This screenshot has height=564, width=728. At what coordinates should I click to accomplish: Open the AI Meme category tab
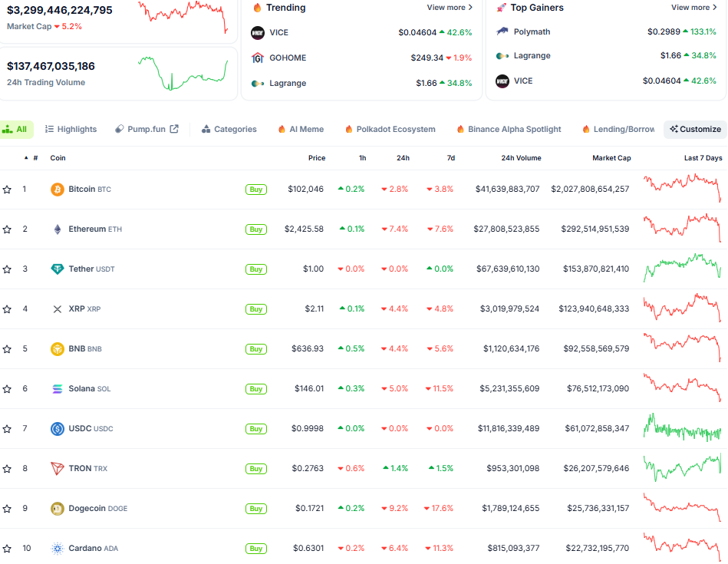point(300,130)
